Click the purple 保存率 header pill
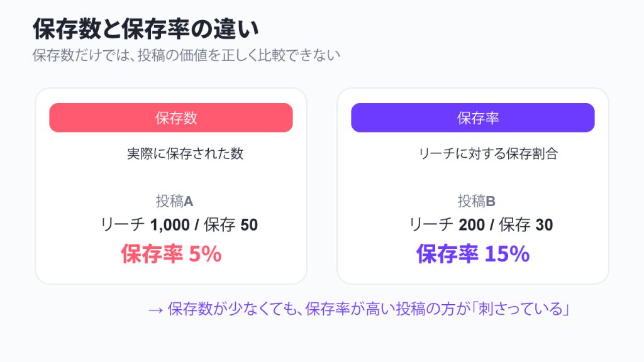Screen dimensions: 644x362 click(x=473, y=118)
